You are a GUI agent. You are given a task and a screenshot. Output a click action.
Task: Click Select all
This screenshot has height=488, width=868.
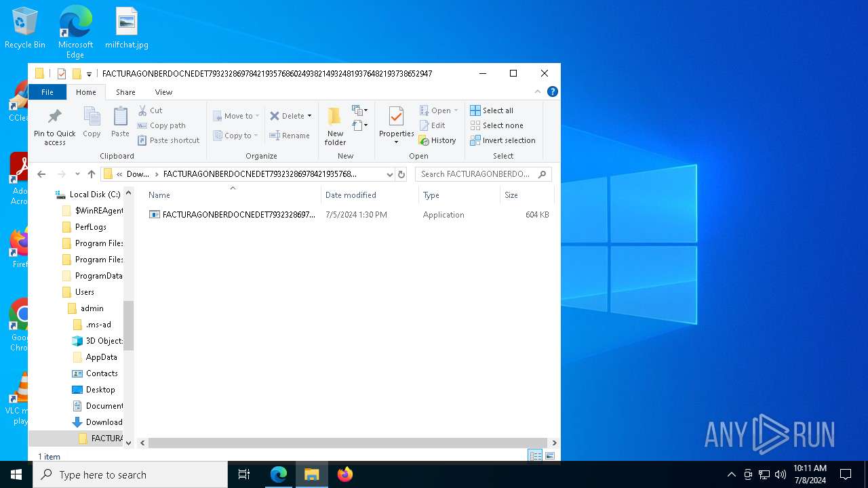[492, 110]
